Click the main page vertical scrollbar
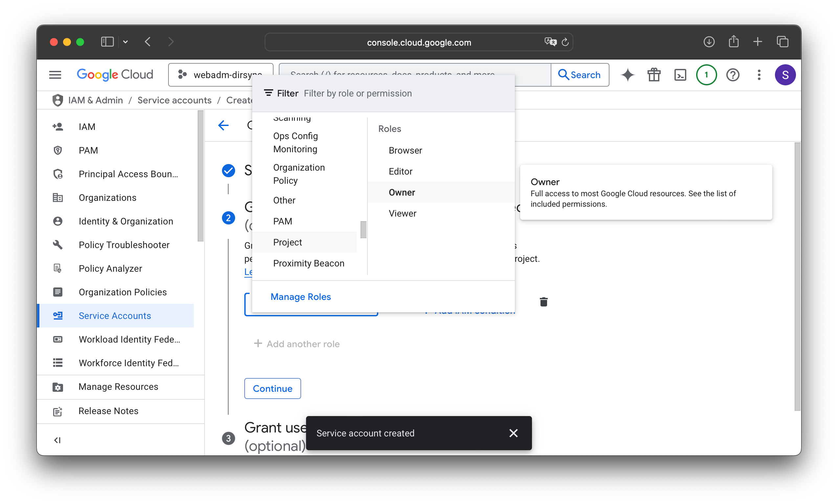This screenshot has width=838, height=504. click(x=797, y=277)
